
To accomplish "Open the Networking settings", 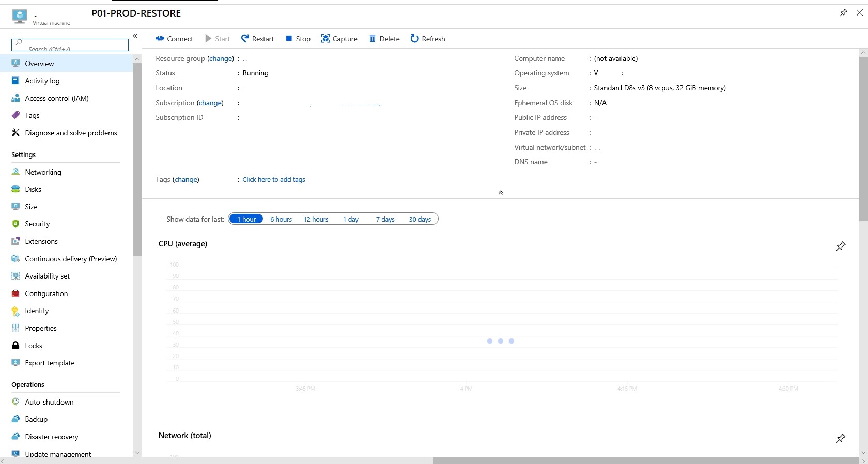I will pos(43,172).
